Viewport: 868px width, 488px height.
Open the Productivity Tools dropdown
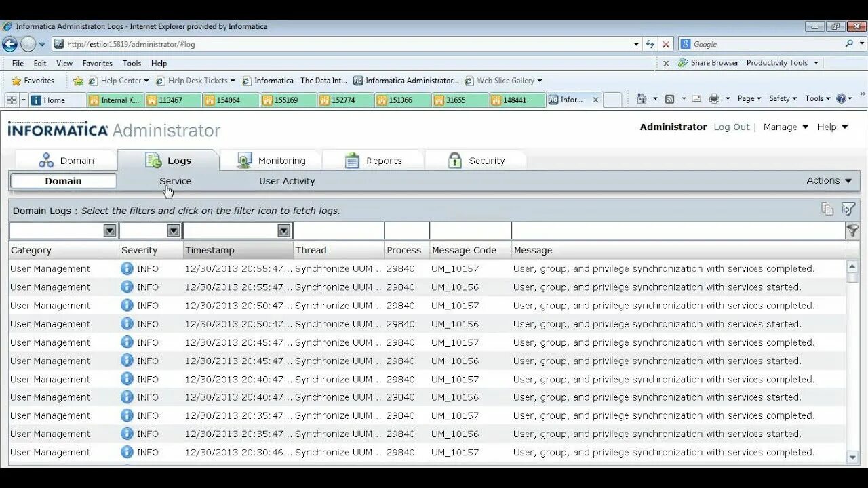pyautogui.click(x=783, y=62)
